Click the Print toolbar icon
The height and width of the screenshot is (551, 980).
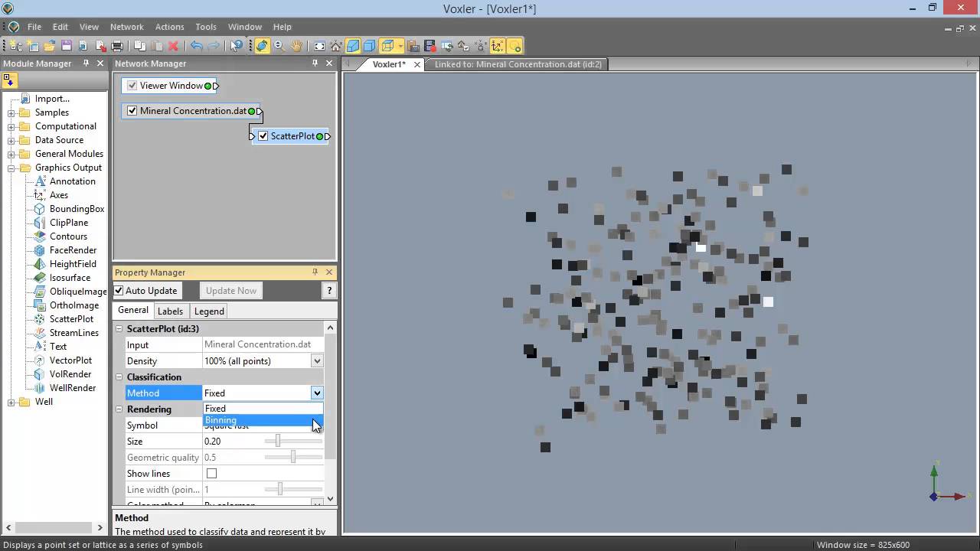click(117, 46)
